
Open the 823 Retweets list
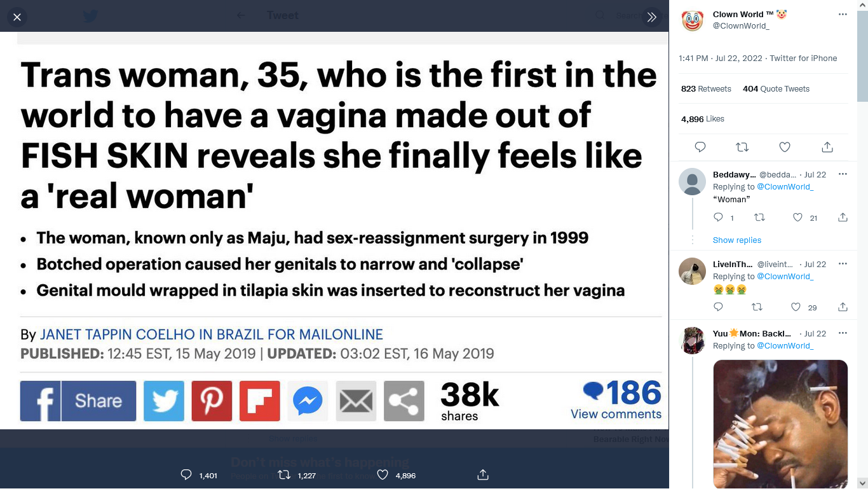[706, 89]
